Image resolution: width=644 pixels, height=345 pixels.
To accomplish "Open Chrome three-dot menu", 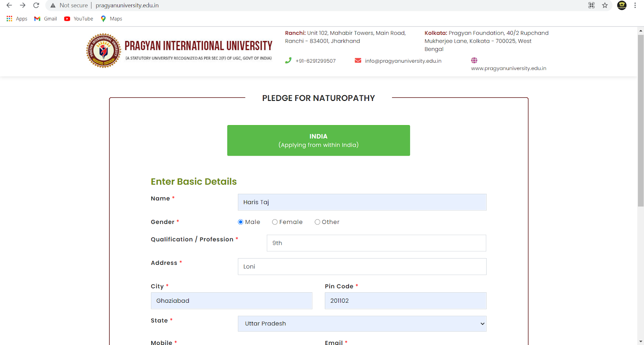I will pos(635,5).
